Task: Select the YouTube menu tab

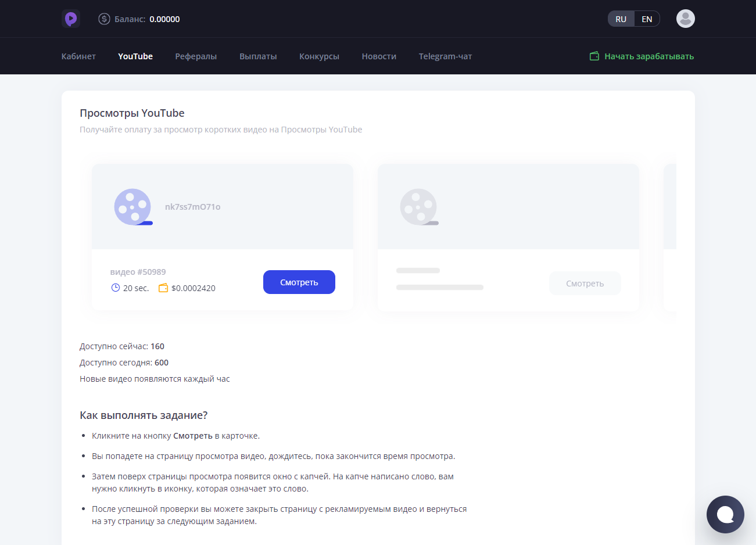Action: click(x=135, y=56)
